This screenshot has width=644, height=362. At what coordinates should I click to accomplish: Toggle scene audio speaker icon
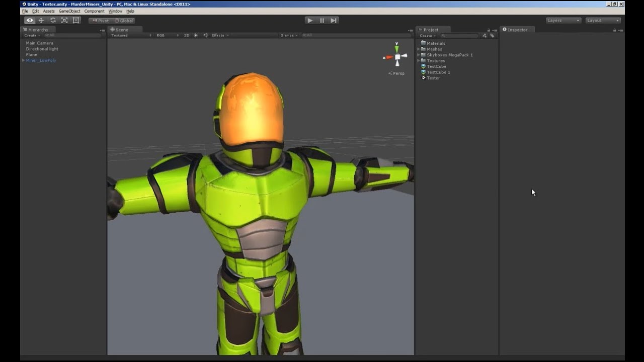point(205,36)
